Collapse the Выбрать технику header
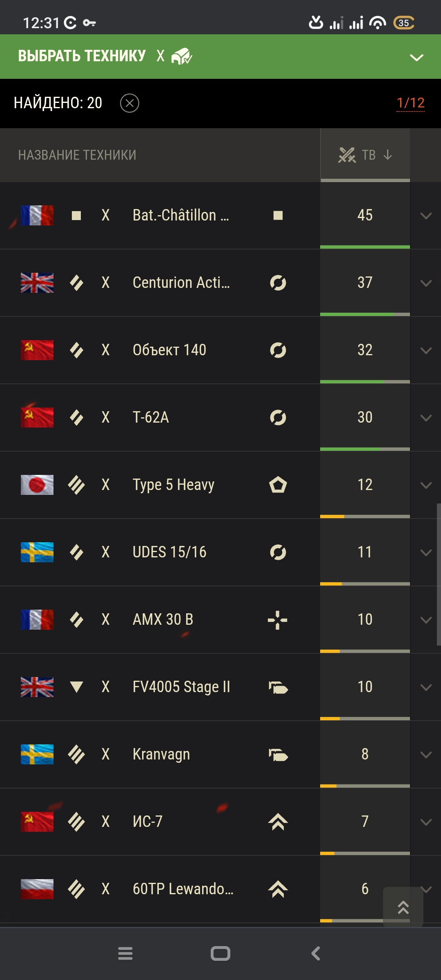 coord(416,58)
